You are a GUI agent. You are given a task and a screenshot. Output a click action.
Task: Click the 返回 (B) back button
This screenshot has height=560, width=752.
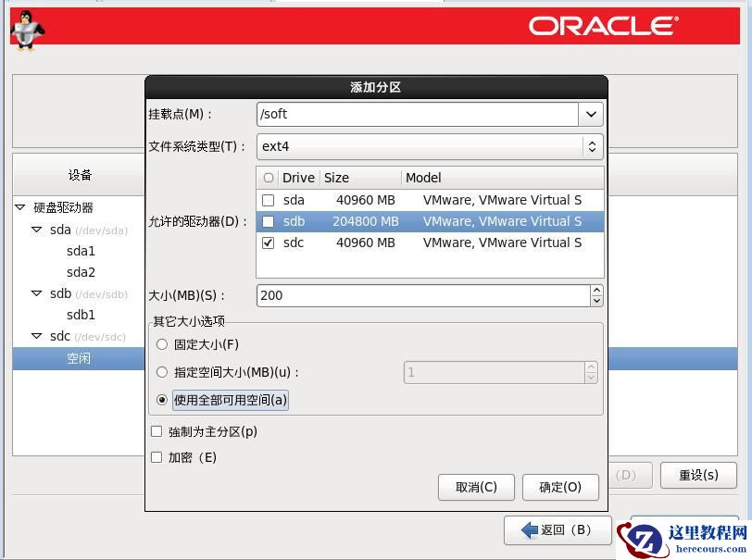coord(558,529)
